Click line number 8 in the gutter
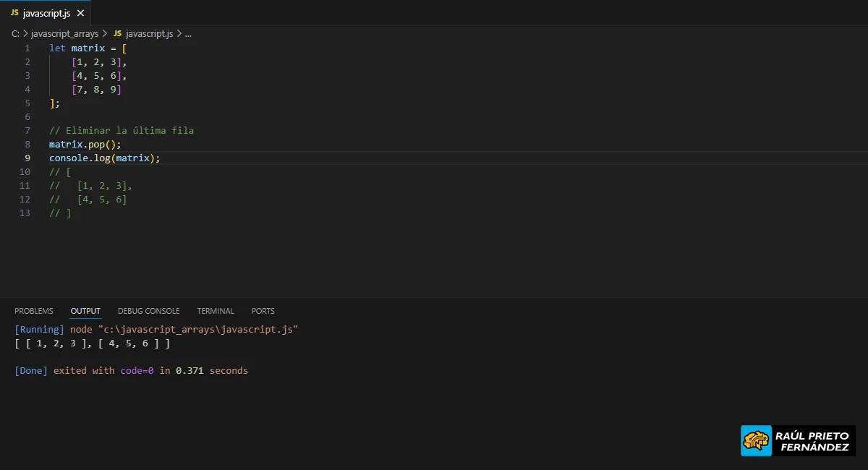This screenshot has height=470, width=868. (27, 144)
